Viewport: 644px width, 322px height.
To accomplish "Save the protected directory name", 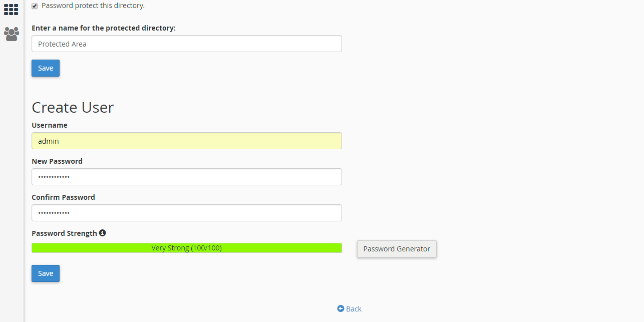I will 46,68.
